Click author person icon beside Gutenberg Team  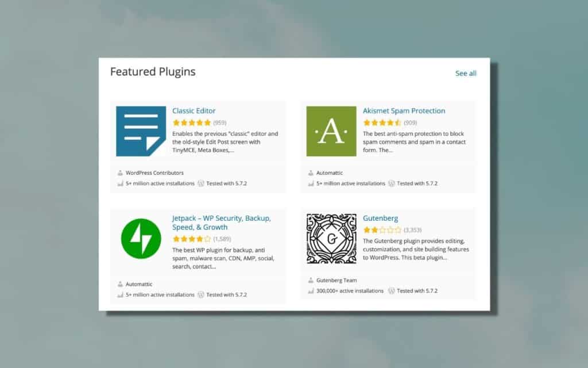(311, 280)
